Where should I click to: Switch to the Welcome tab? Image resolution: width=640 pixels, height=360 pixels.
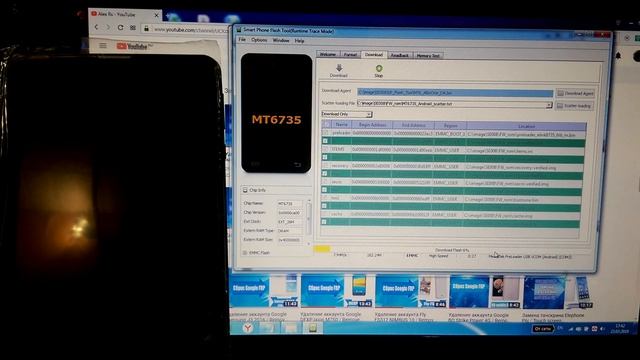coord(327,54)
